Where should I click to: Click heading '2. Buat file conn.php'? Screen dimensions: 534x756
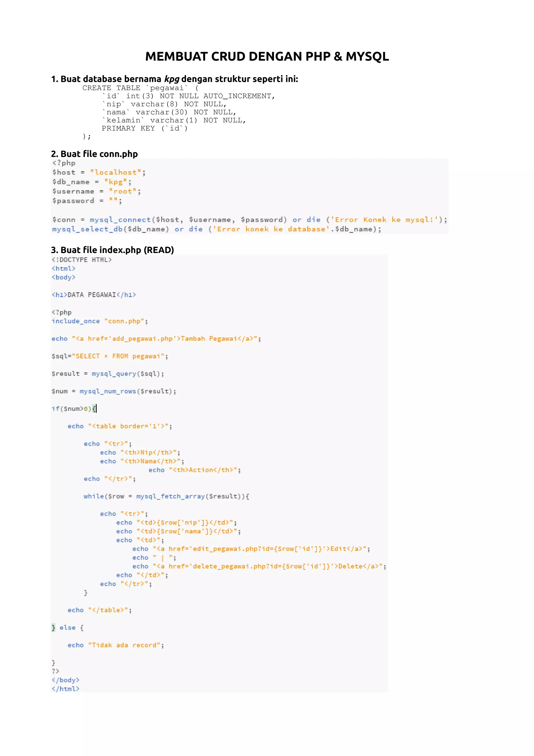tap(94, 154)
